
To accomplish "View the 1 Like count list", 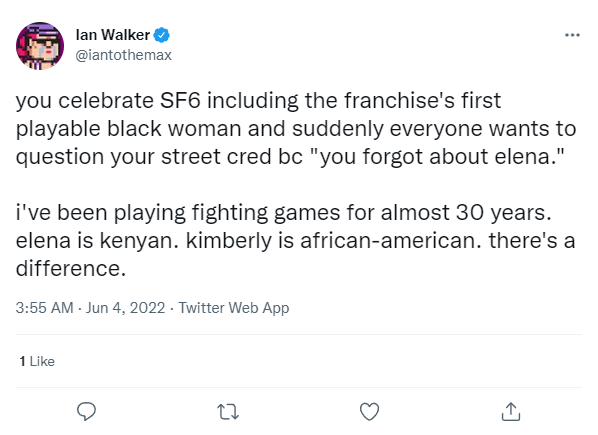I will (x=37, y=361).
